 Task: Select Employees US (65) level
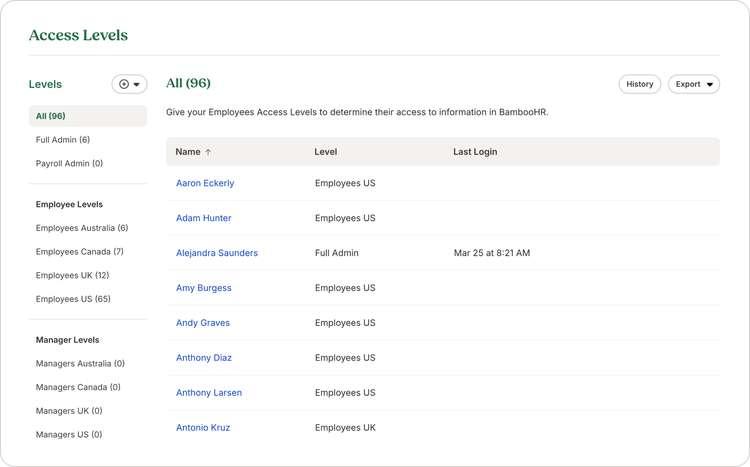click(73, 299)
